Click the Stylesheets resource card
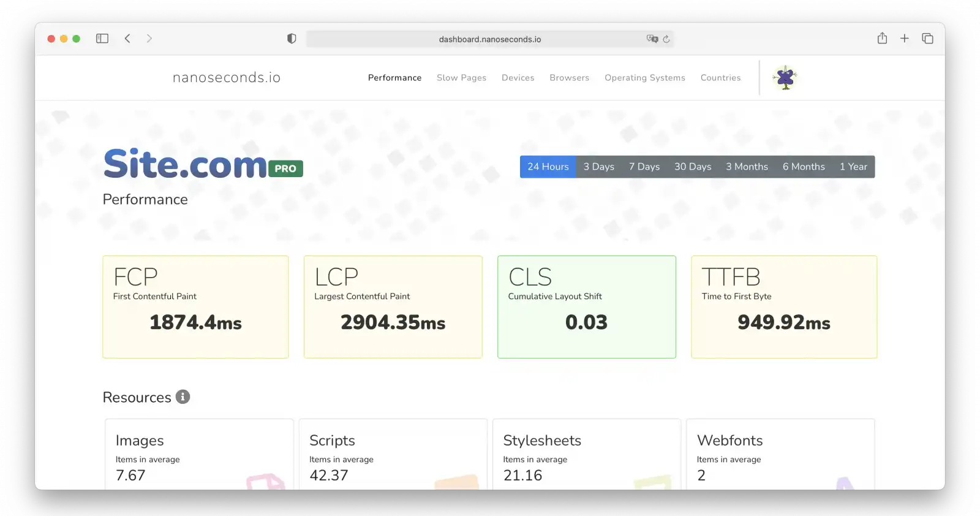This screenshot has width=980, height=516. pyautogui.click(x=587, y=454)
